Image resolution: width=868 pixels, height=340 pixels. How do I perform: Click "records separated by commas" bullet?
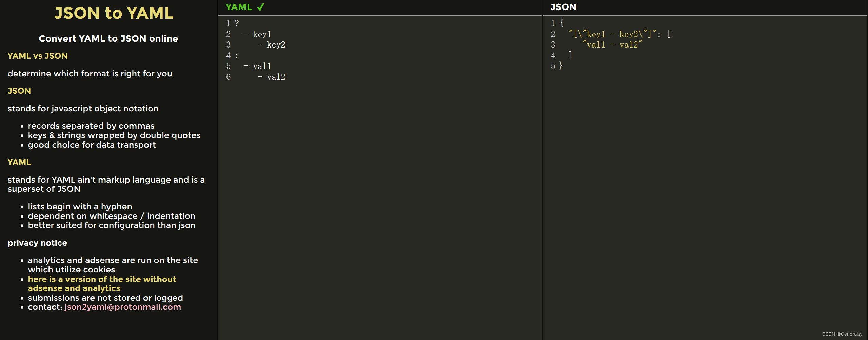coord(91,126)
